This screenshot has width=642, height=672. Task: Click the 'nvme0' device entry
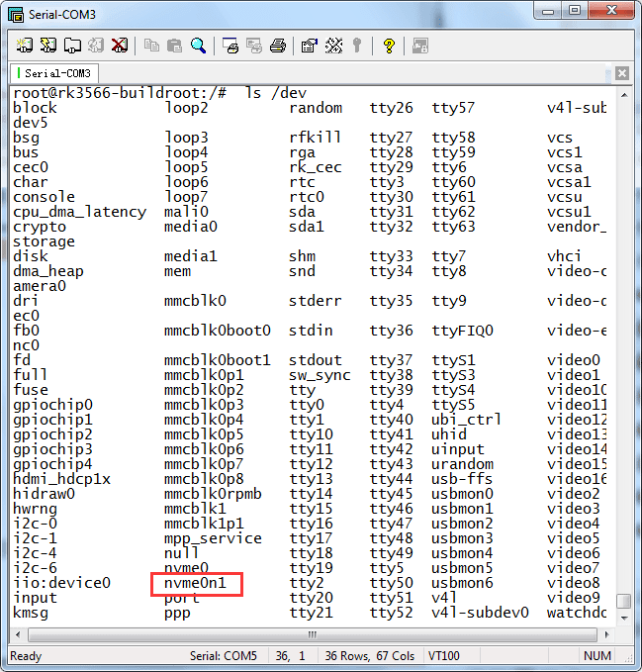(x=186, y=568)
